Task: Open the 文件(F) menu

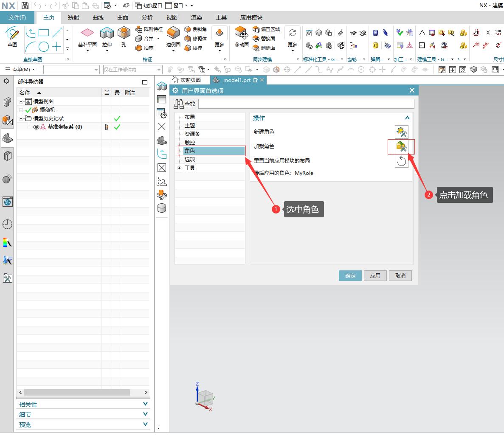Action: pos(17,17)
